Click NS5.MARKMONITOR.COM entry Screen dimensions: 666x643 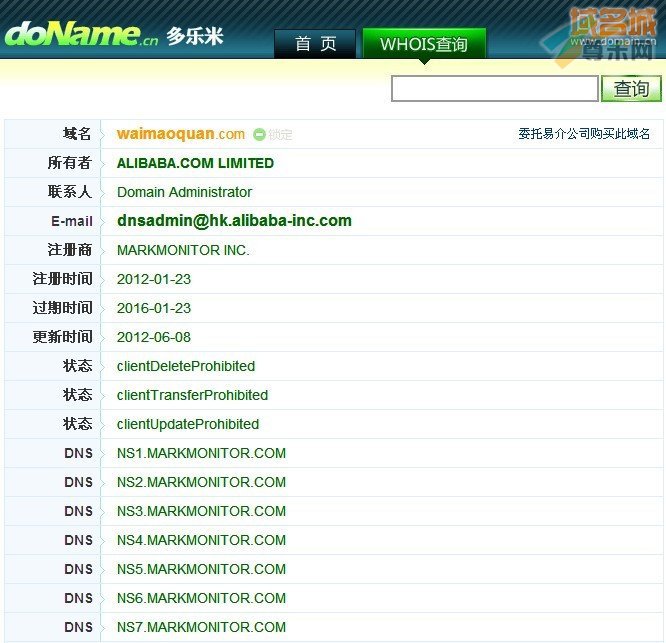[x=201, y=569]
